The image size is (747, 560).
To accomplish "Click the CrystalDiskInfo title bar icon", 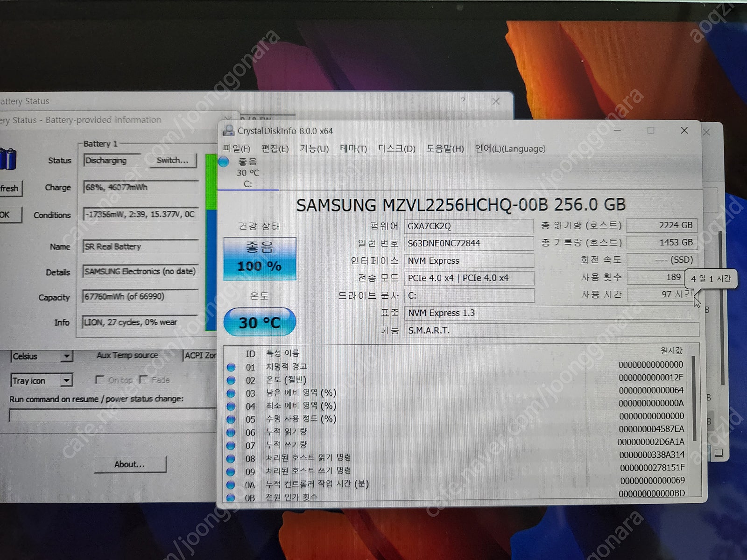I will (228, 131).
